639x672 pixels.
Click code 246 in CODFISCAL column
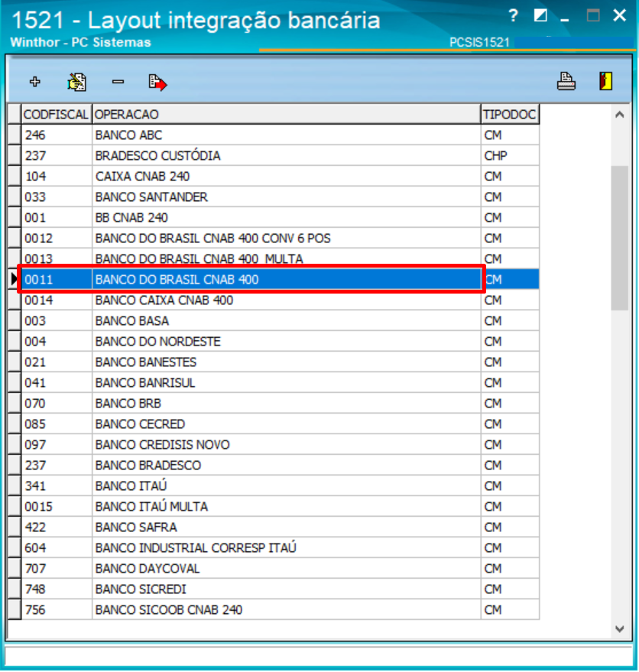pyautogui.click(x=57, y=135)
